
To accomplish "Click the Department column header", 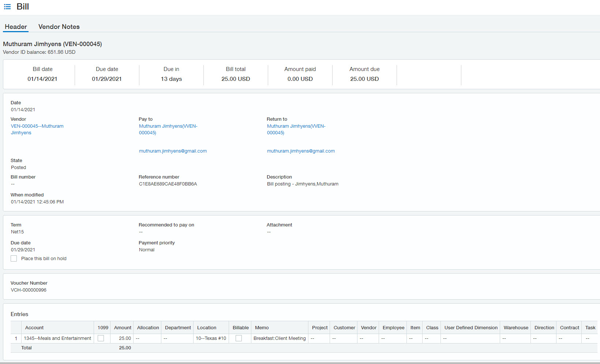I will [178, 328].
